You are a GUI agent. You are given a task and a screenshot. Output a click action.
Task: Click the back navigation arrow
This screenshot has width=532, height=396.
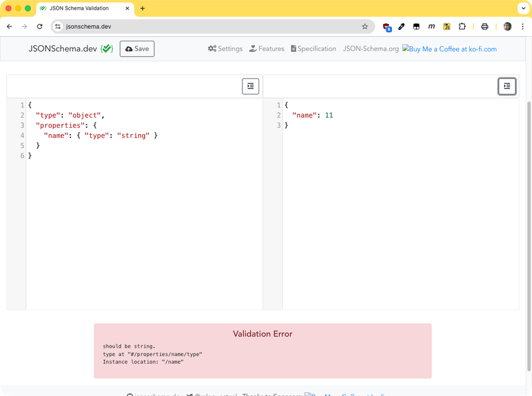pos(9,26)
